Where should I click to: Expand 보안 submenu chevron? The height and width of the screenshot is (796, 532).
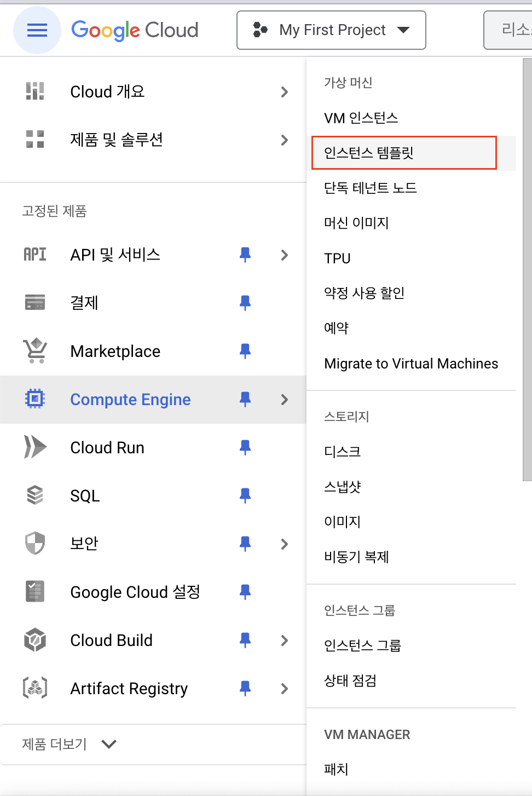pyautogui.click(x=284, y=544)
